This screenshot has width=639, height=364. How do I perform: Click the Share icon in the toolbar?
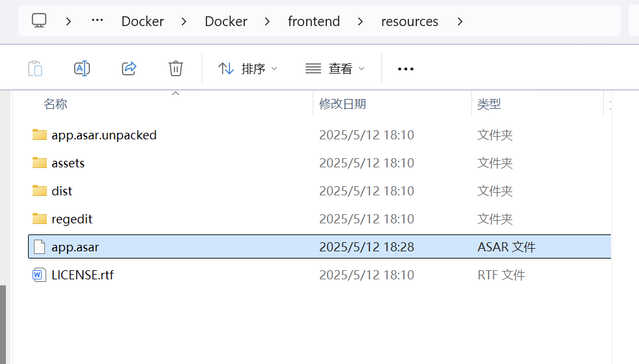click(x=129, y=68)
